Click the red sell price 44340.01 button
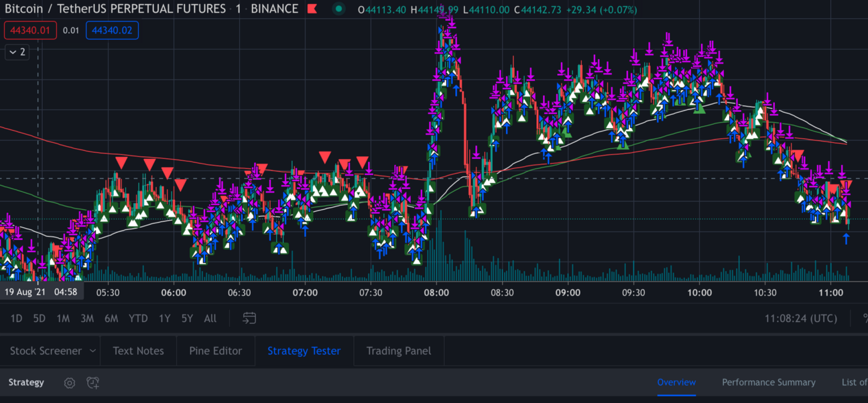The height and width of the screenshot is (403, 868). click(x=30, y=30)
